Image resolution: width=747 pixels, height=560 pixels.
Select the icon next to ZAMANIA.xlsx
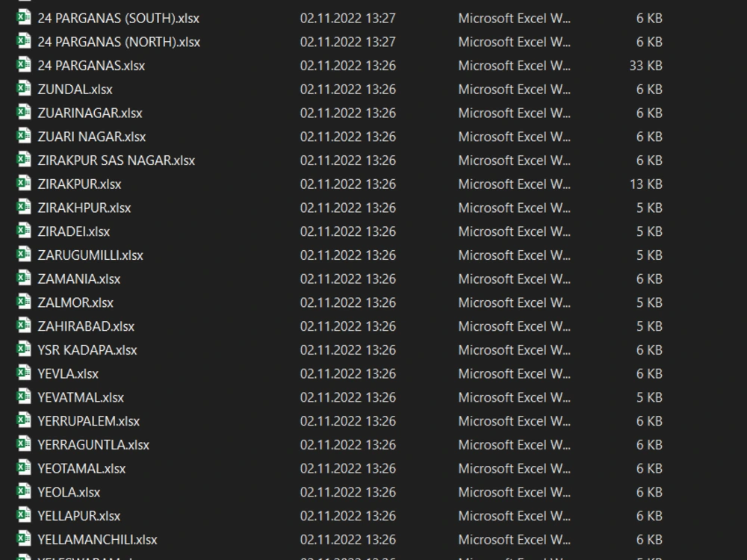point(23,278)
